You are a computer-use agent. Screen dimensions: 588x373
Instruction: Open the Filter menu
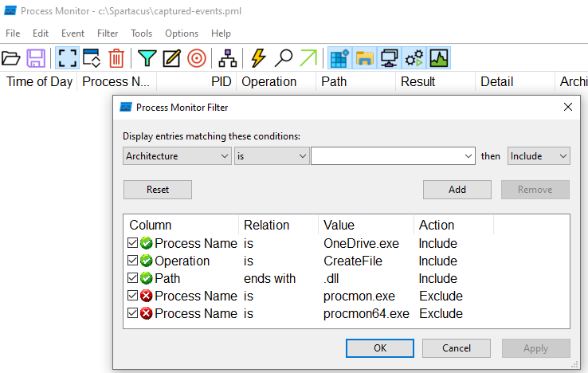click(108, 33)
